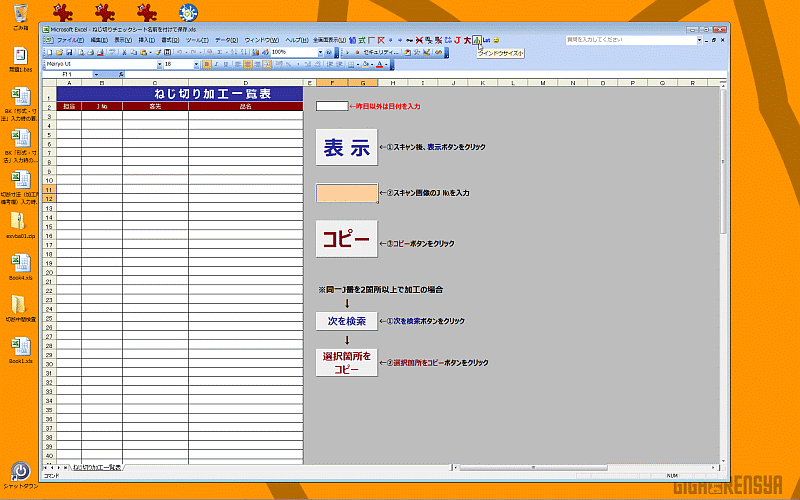This screenshot has height=500, width=800.
Task: Open the fill color dropdown arrow
Action: click(x=372, y=64)
